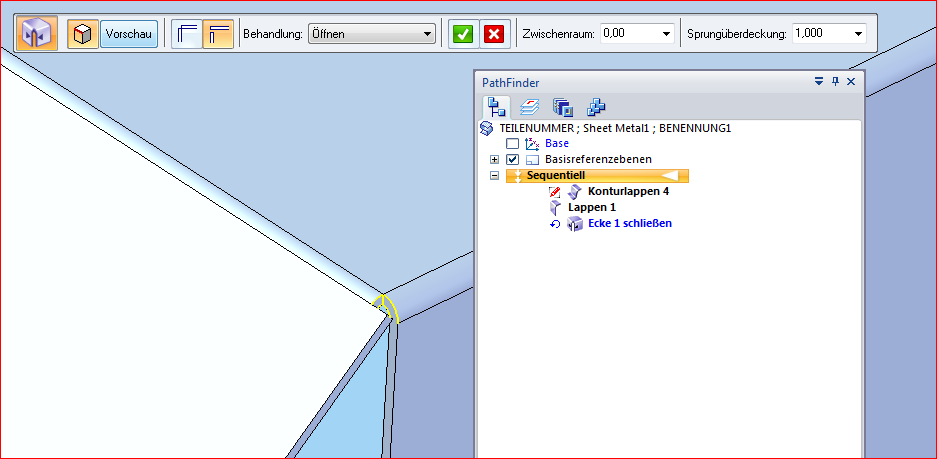
Task: Collapse the Sequentiell node
Action: [494, 176]
